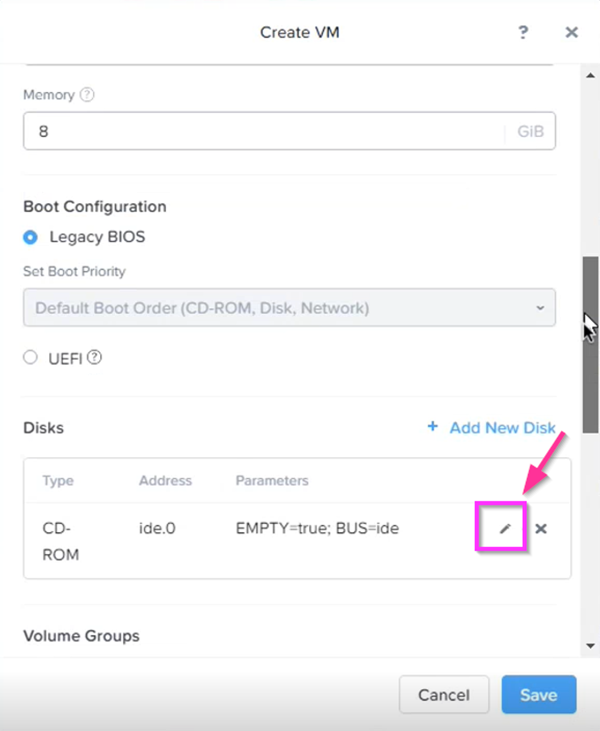600x731 pixels.
Task: Click the Type column header in Disks table
Action: [x=58, y=481]
